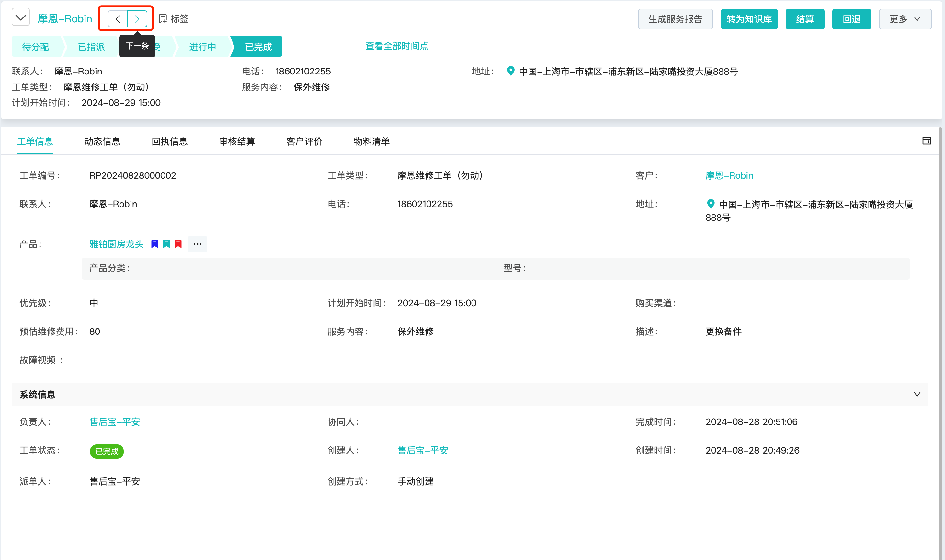Viewport: 945px width, 560px height.
Task: Open 负责人 售后宝-平安 link
Action: click(x=115, y=422)
